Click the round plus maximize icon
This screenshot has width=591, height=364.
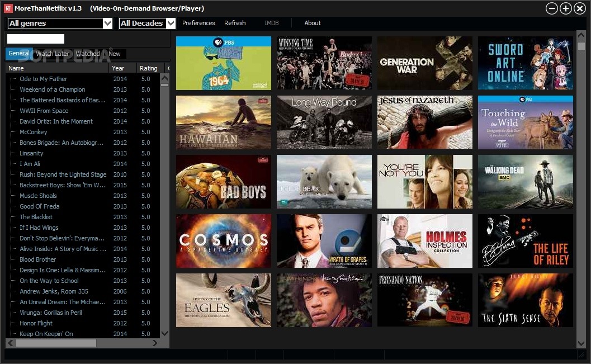point(566,8)
